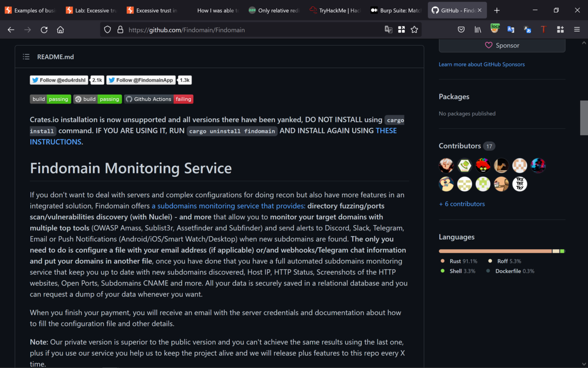The image size is (588, 368).
Task: Open the fox 'loca' extension icon
Action: click(495, 29)
